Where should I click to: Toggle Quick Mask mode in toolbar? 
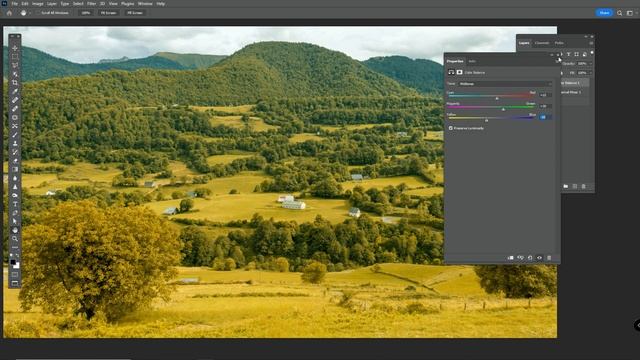click(15, 275)
